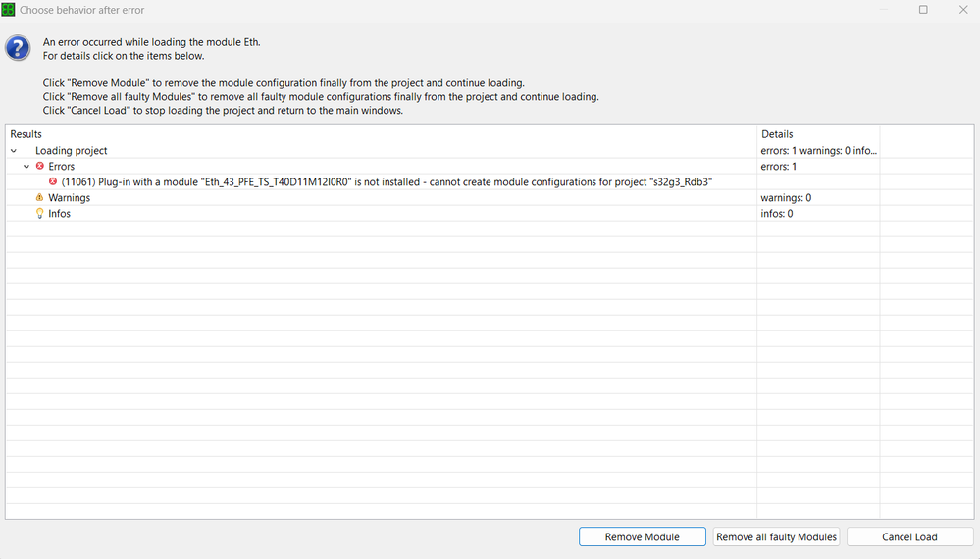
Task: Click the Details column header
Action: pos(777,134)
